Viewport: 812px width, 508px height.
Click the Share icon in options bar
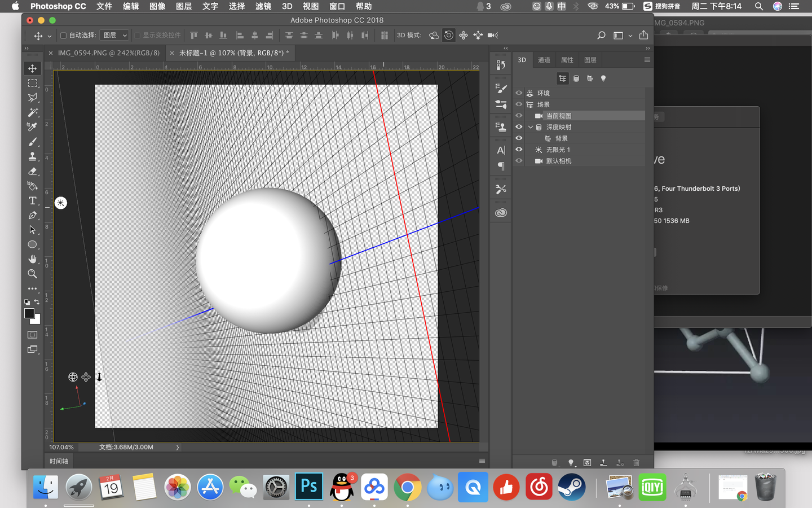click(643, 35)
